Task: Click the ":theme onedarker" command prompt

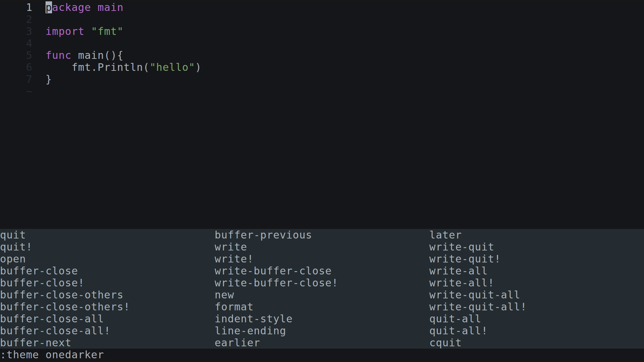Action: [52, 355]
